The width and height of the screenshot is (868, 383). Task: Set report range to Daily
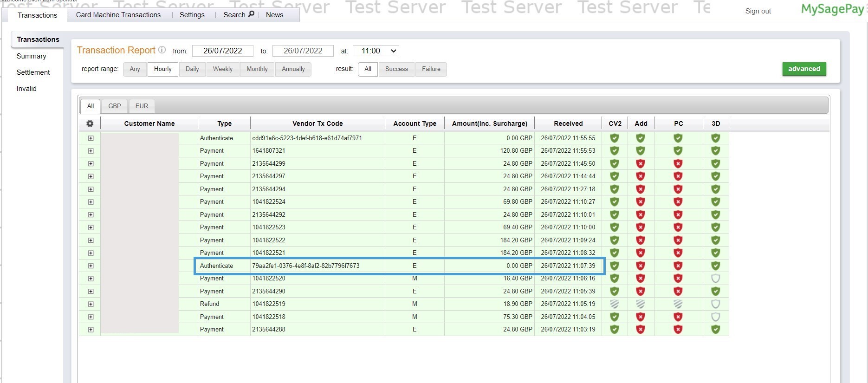point(192,69)
